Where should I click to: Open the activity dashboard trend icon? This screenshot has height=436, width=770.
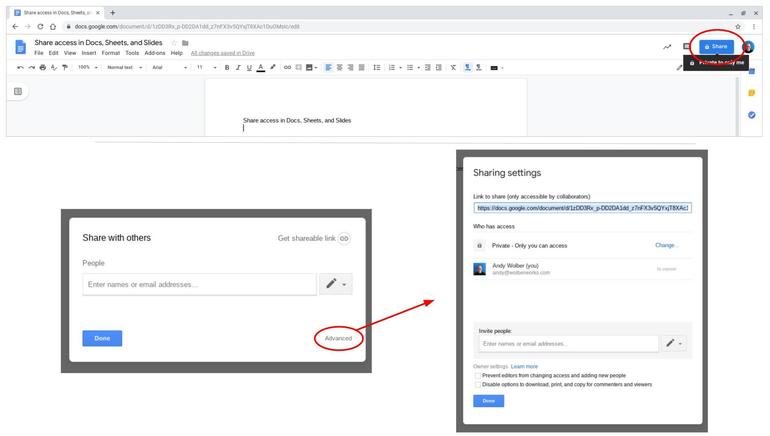666,46
